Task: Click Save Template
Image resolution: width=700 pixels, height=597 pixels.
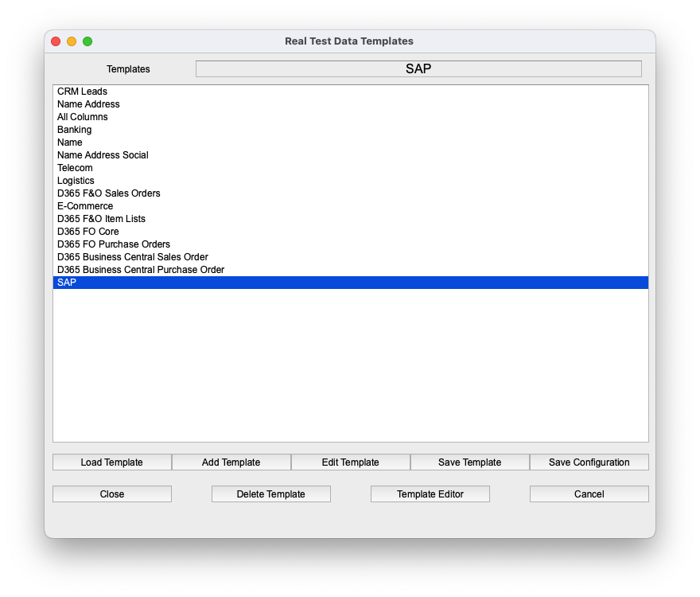Action: pos(469,462)
